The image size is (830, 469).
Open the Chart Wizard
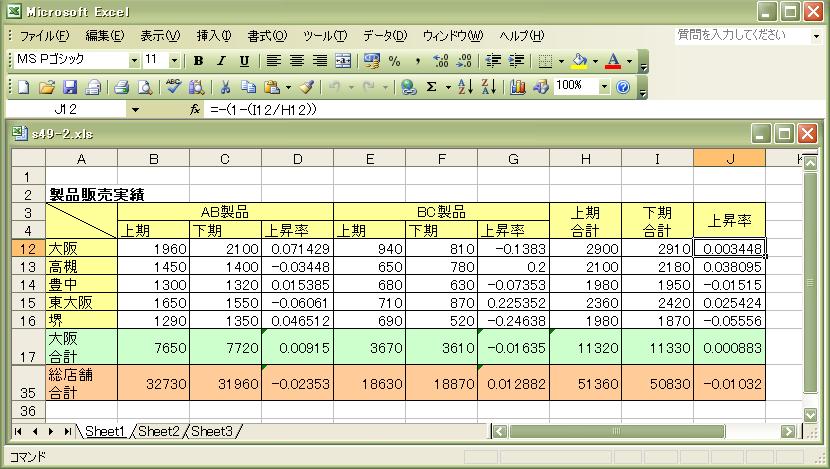518,86
